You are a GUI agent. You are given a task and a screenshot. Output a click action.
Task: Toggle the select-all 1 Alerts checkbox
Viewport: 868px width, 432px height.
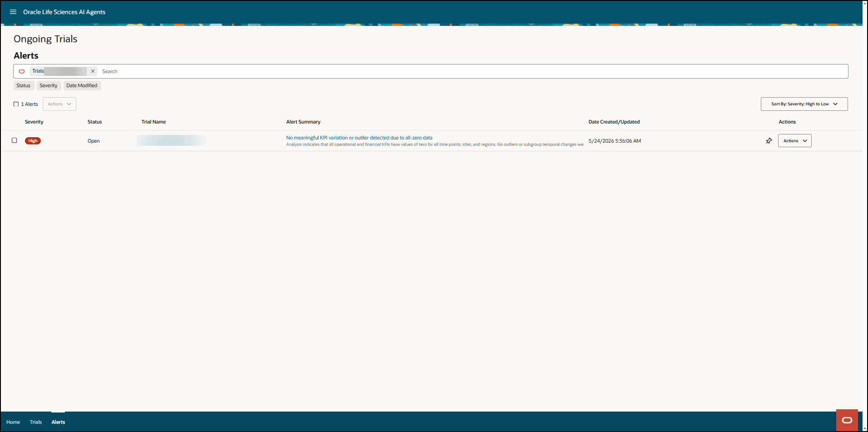pyautogui.click(x=16, y=104)
